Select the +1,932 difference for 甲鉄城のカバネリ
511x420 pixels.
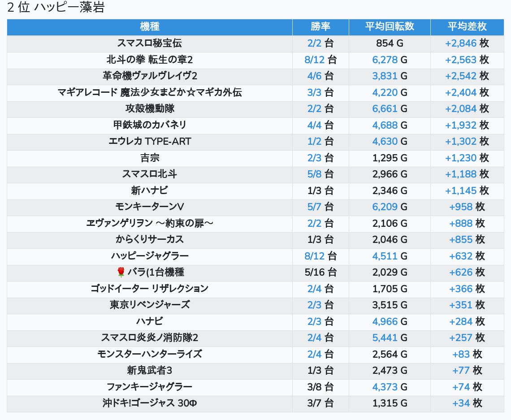(460, 125)
